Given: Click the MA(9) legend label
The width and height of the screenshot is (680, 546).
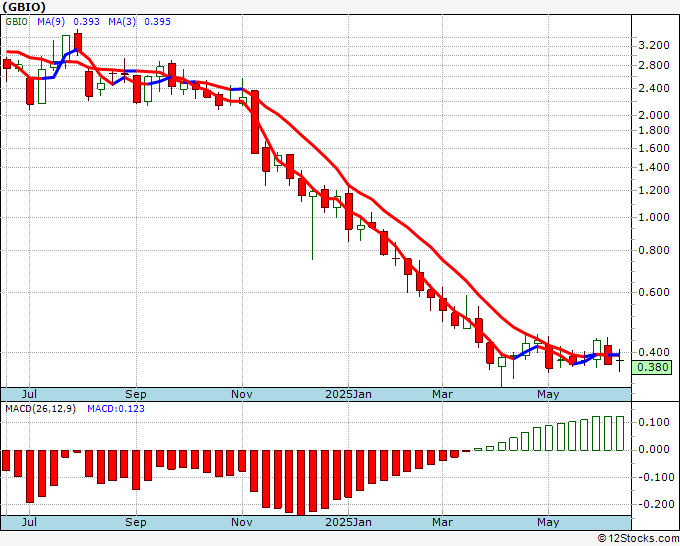Looking at the screenshot, I should tap(51, 22).
